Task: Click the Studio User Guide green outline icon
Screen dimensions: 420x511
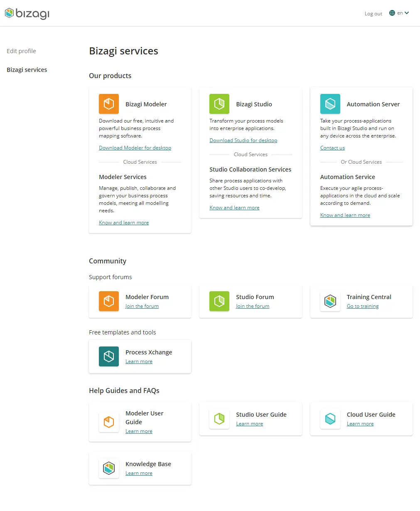Action: [219, 419]
